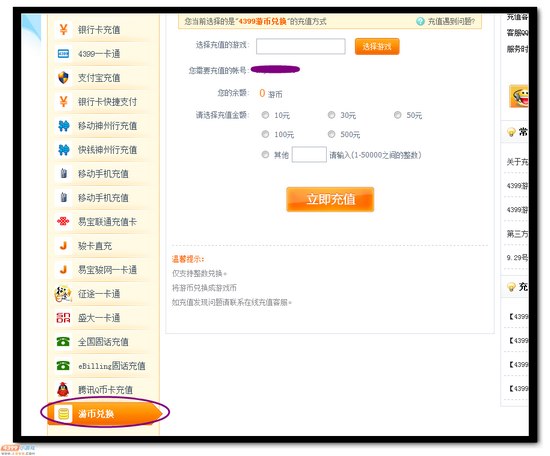Select the 30元 recharge amount
Viewport: 550px width, 456px height.
tap(331, 115)
